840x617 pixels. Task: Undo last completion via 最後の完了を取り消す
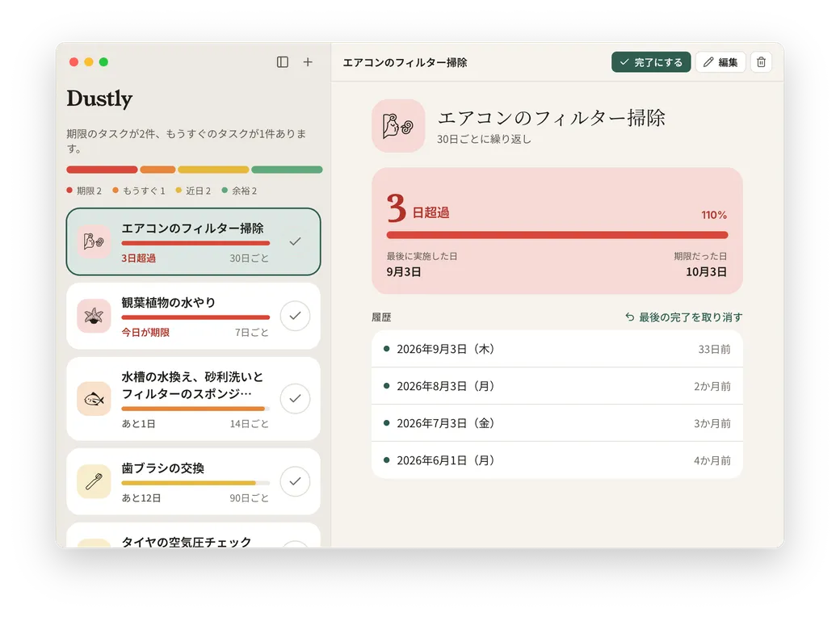[683, 317]
